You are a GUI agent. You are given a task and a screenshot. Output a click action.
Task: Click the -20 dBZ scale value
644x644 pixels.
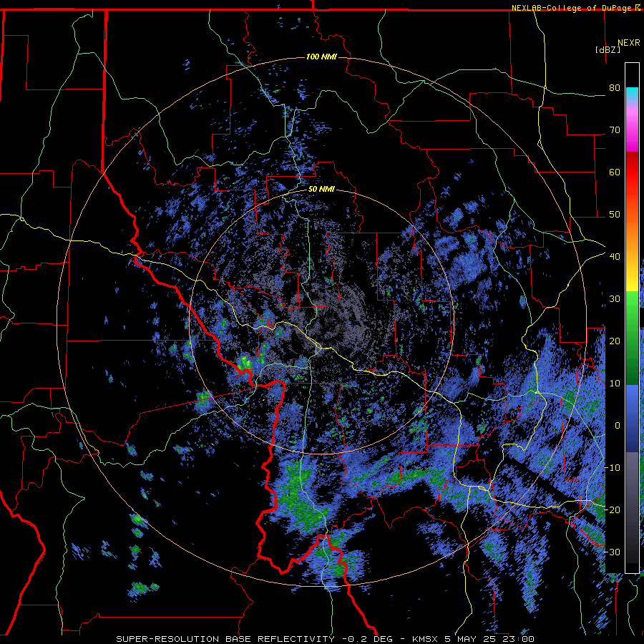pos(612,509)
